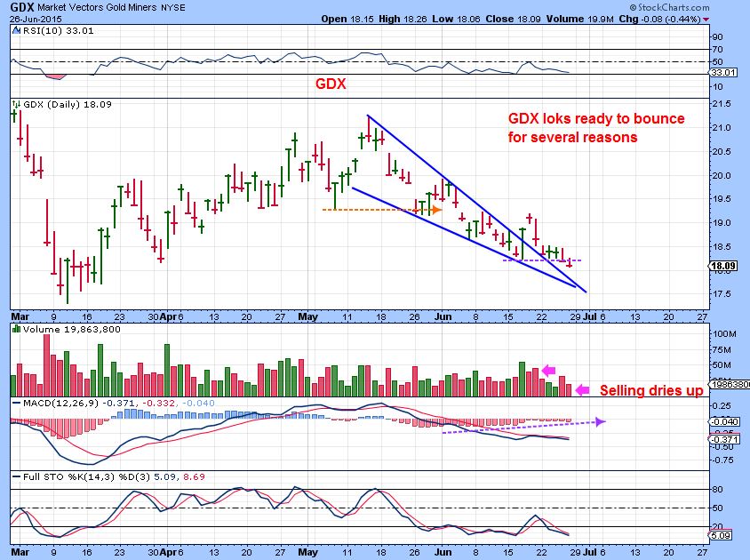Click the bar icon before Volume label

tap(16, 329)
